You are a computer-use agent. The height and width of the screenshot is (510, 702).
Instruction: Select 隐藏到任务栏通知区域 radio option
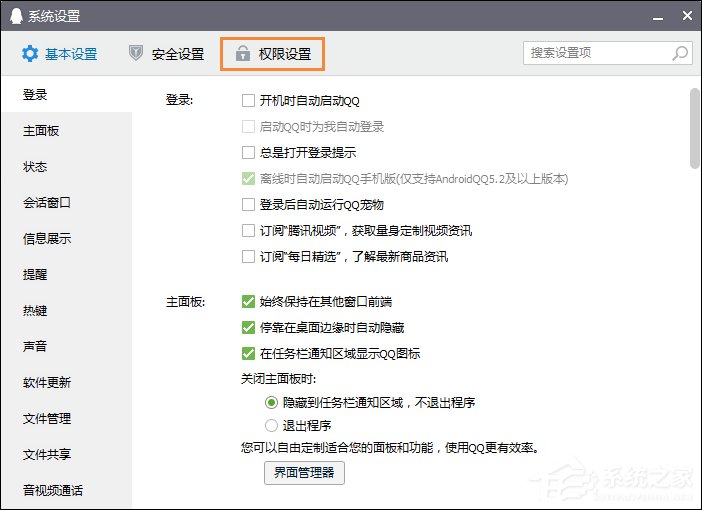click(x=271, y=403)
